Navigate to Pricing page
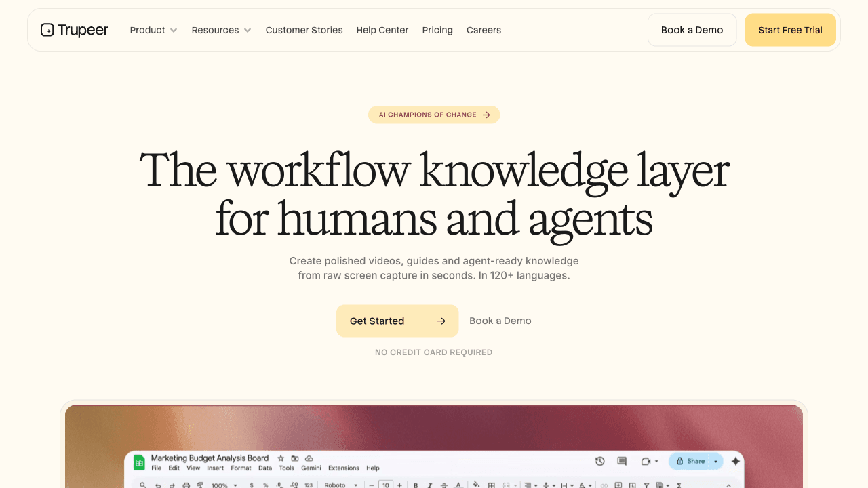Image resolution: width=868 pixels, height=488 pixels. pos(437,30)
